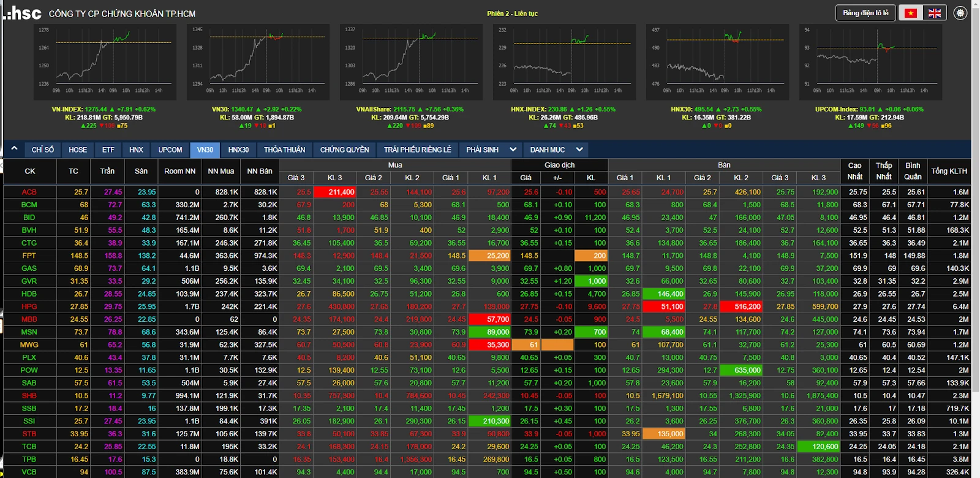The image size is (980, 478).
Task: Select the CTG stock symbol
Action: [29, 243]
